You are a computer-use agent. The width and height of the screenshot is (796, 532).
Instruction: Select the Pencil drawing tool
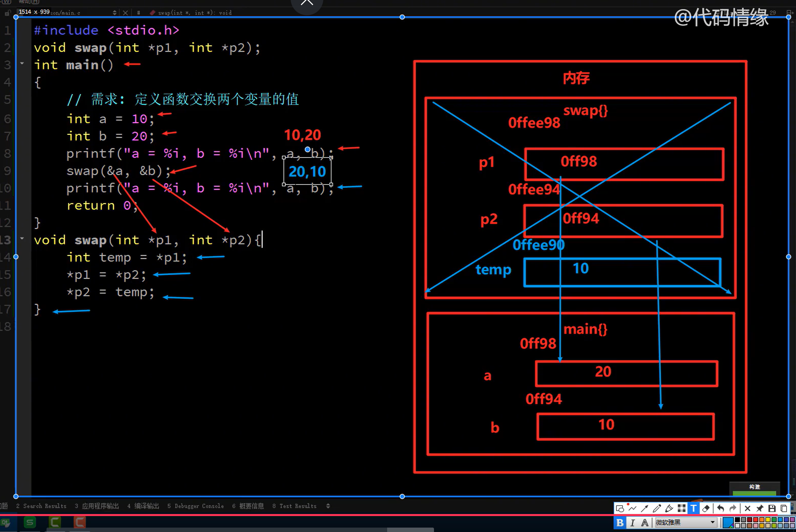tap(657, 508)
